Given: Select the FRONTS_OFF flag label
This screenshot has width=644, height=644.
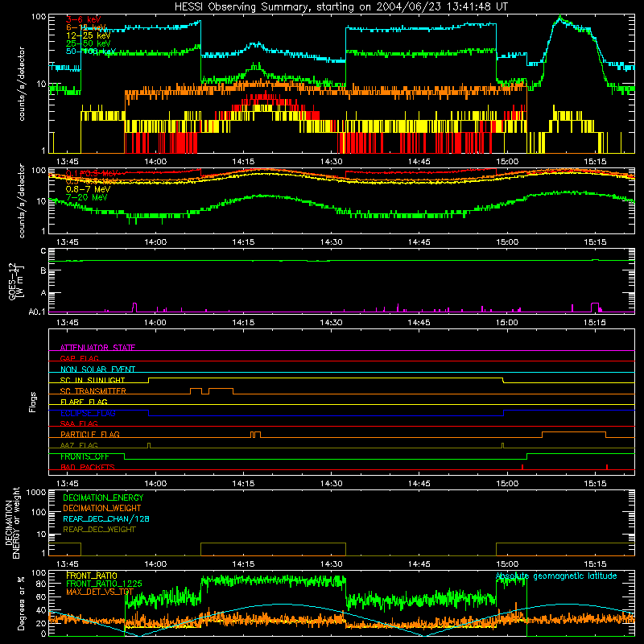Looking at the screenshot, I should (x=85, y=456).
